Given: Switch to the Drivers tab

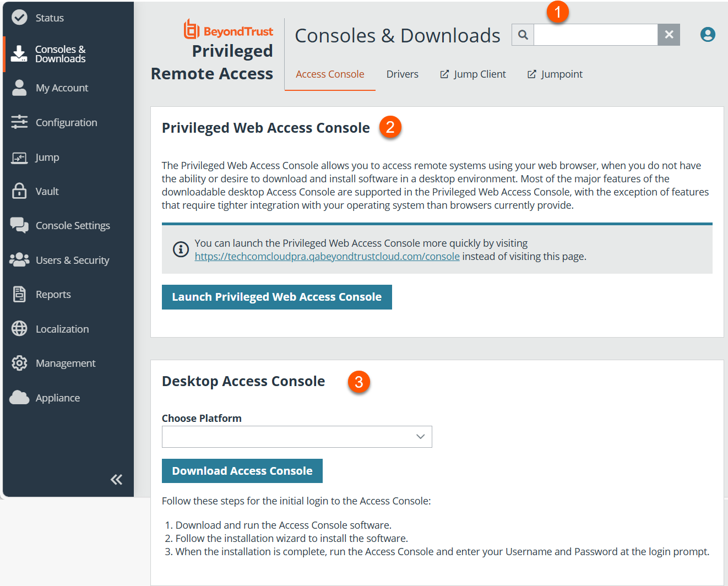Looking at the screenshot, I should pyautogui.click(x=403, y=74).
